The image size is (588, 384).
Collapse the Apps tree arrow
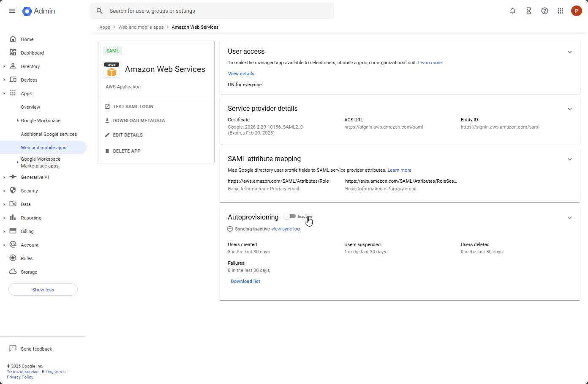tap(4, 93)
